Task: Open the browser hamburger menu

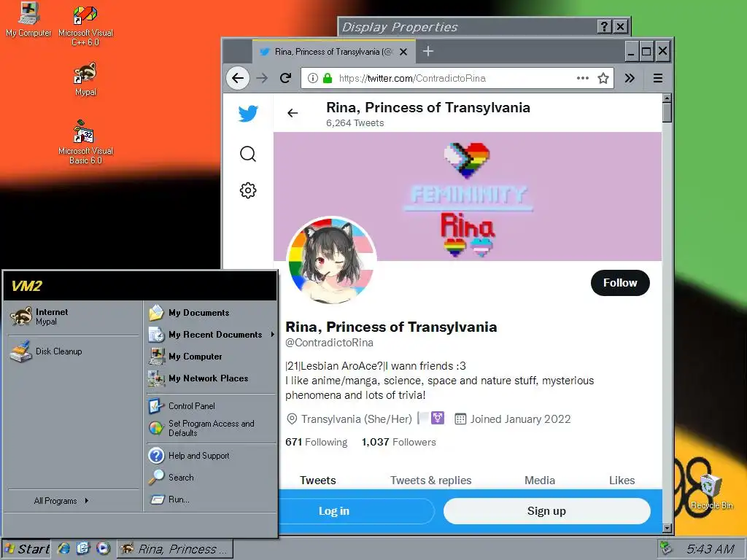Action: 658,78
